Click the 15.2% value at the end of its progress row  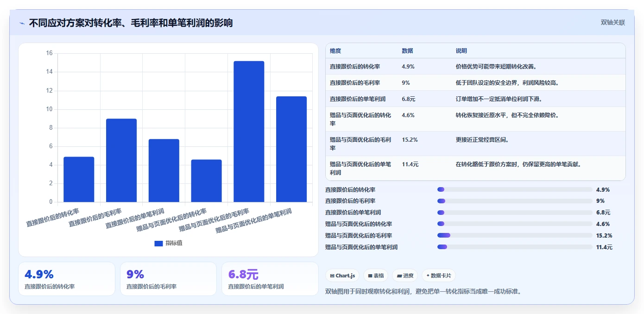click(604, 235)
